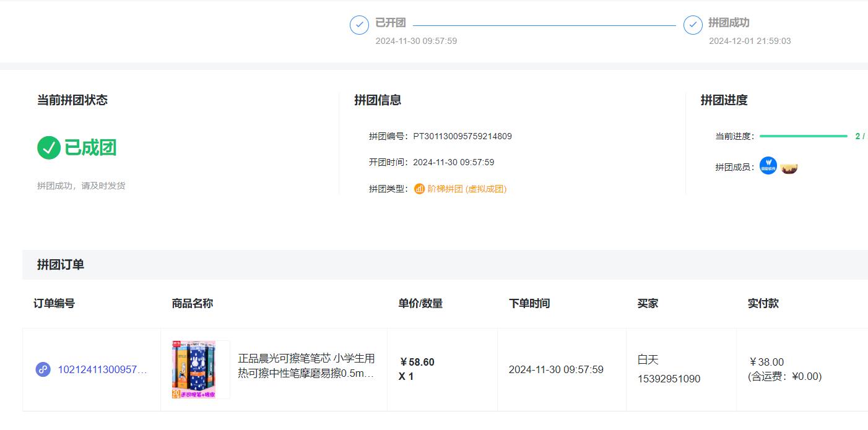The width and height of the screenshot is (868, 430).
Task: Click the 拼团成功 step label
Action: 729,23
